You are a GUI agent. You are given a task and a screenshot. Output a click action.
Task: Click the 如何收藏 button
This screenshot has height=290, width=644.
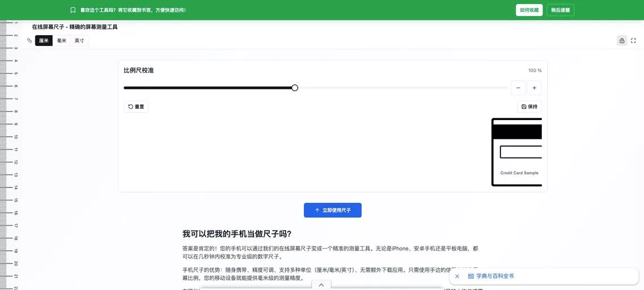529,10
